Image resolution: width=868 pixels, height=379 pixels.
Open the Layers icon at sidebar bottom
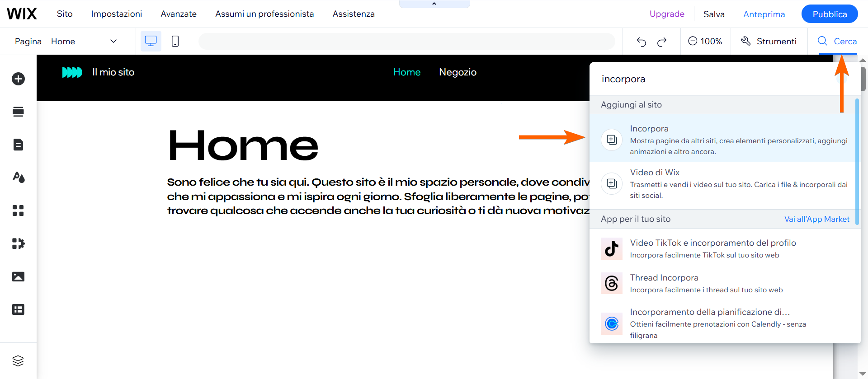tap(18, 360)
